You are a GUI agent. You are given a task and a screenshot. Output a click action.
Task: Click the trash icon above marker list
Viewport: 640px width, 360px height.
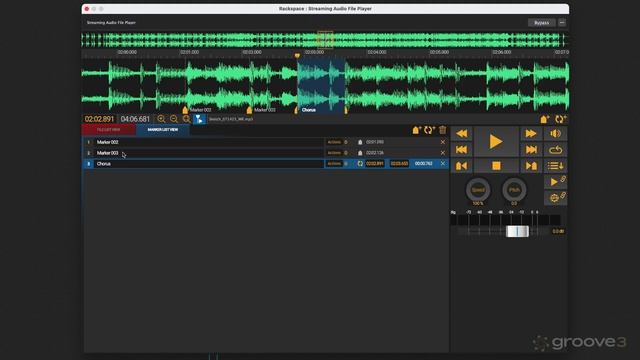[442, 130]
